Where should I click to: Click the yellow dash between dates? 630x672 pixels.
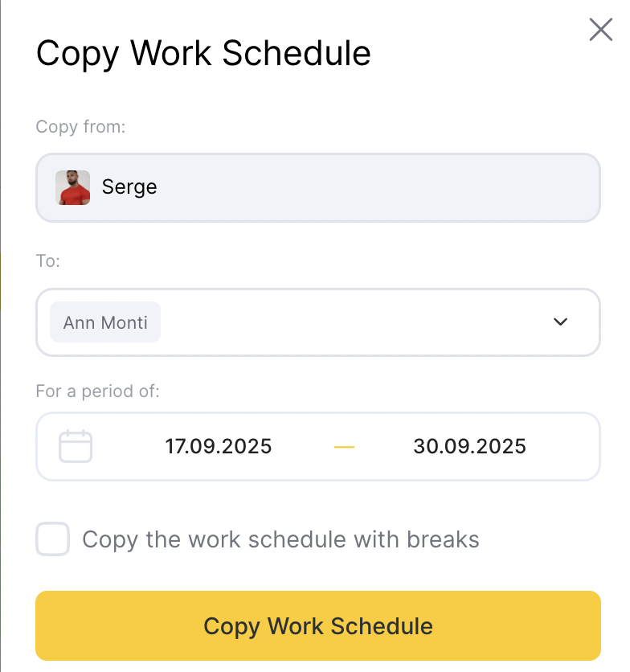tap(344, 446)
